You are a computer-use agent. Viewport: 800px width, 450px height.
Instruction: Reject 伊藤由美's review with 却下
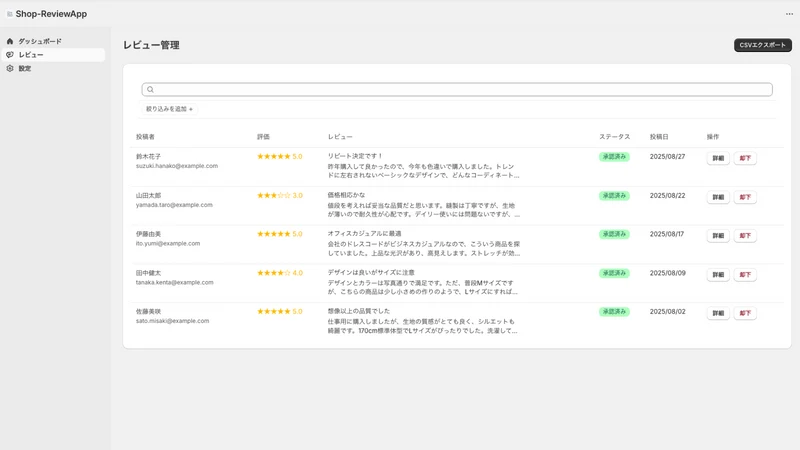coord(745,236)
